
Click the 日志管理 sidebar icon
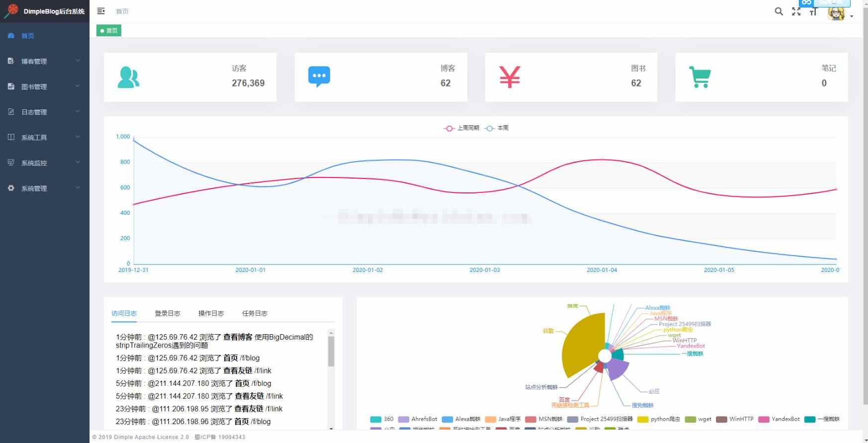[11, 111]
